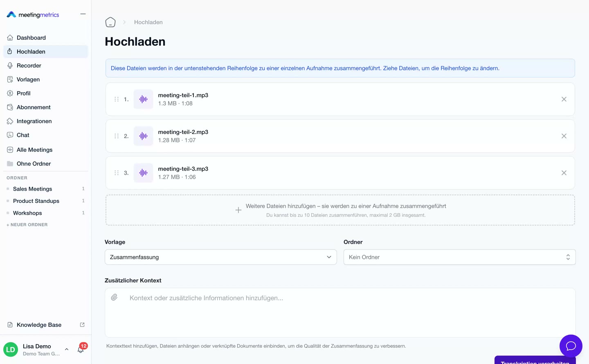Click Knowledge Base external link icon
The width and height of the screenshot is (589, 364).
[x=82, y=325]
